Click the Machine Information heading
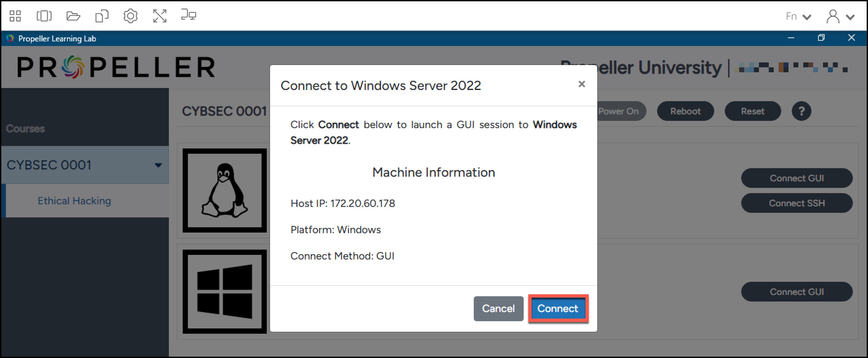 (434, 172)
